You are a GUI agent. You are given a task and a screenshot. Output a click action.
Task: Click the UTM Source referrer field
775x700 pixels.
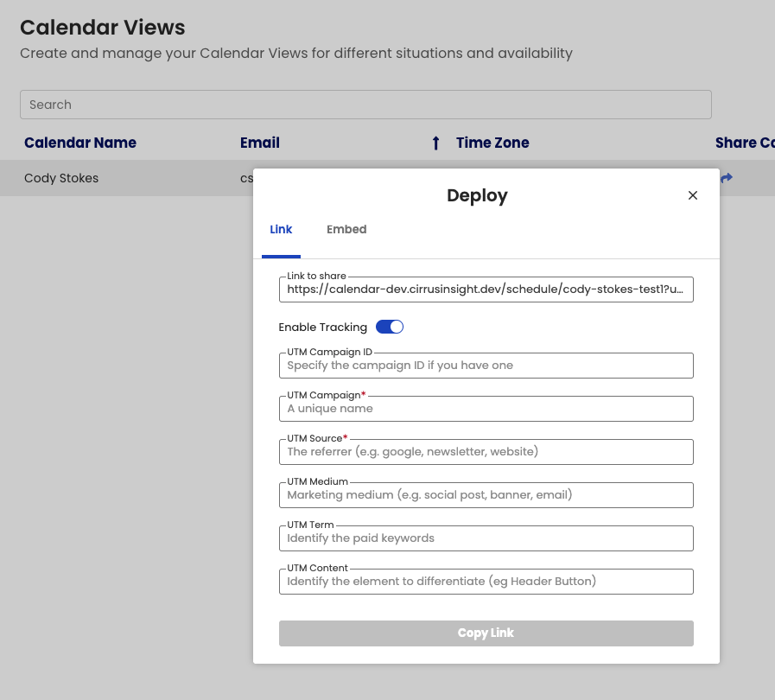coord(486,452)
